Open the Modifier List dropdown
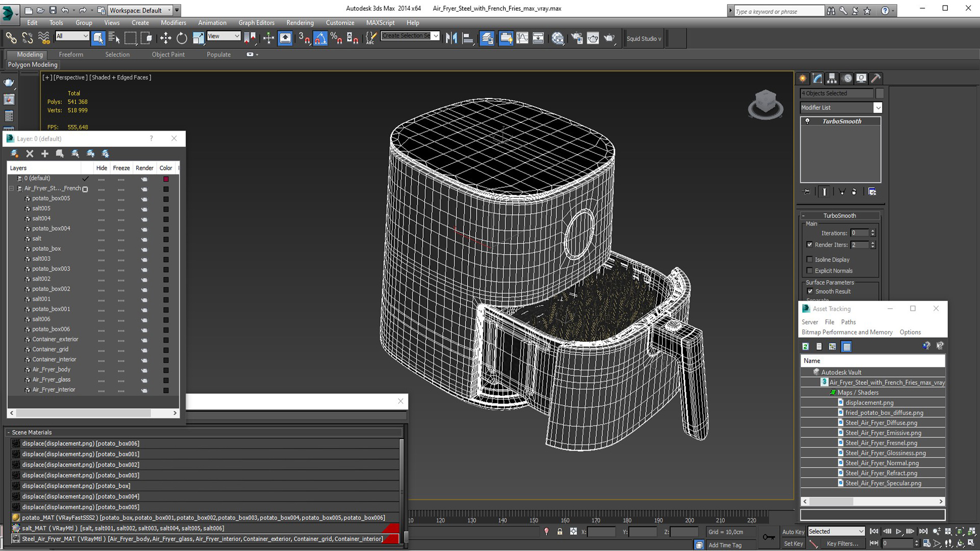Screen dimensions: 980x551 [878, 108]
